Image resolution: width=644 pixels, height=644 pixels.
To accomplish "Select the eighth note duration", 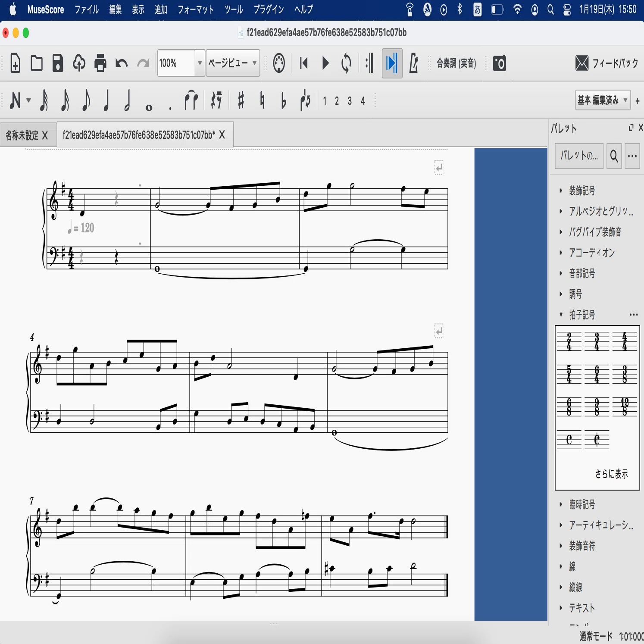I will pos(86,100).
